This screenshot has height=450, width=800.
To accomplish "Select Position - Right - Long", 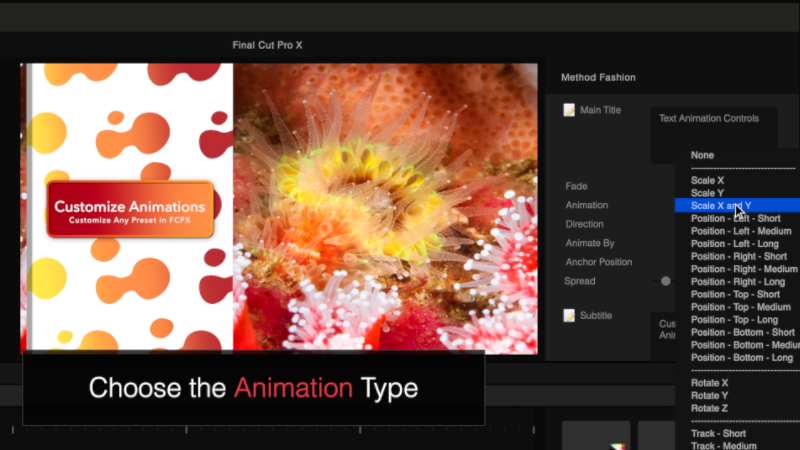I will pos(738,282).
